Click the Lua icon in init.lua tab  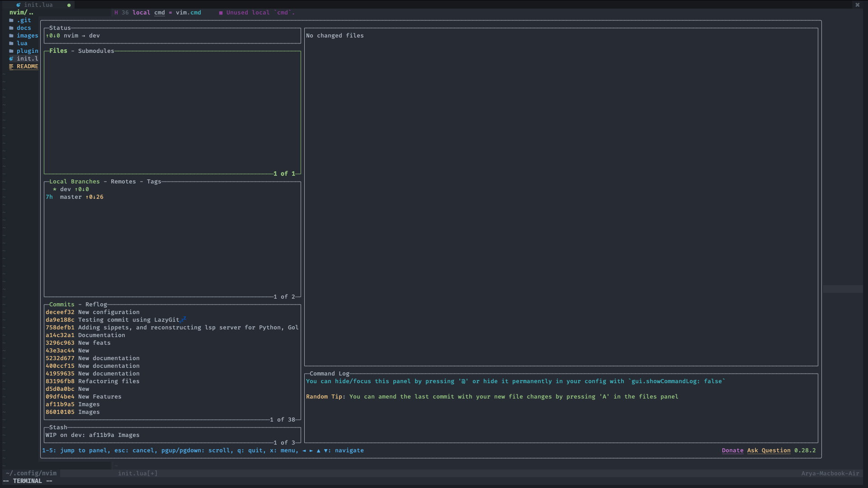coord(19,5)
